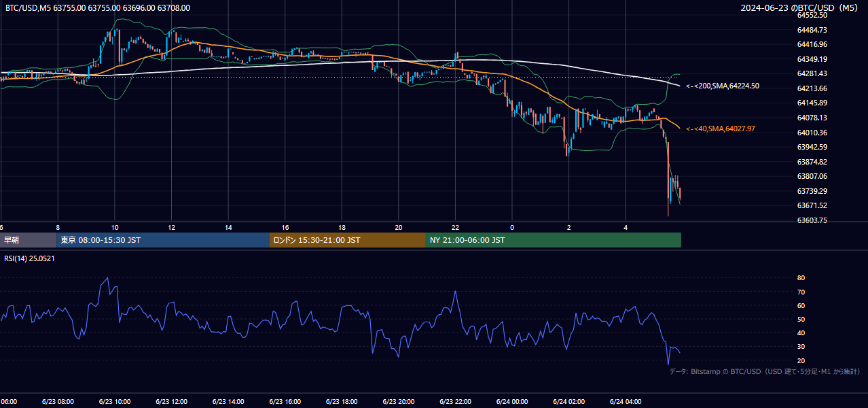Select the 64145.89 price axis label
Image resolution: width=868 pixels, height=408 pixels.
point(812,103)
